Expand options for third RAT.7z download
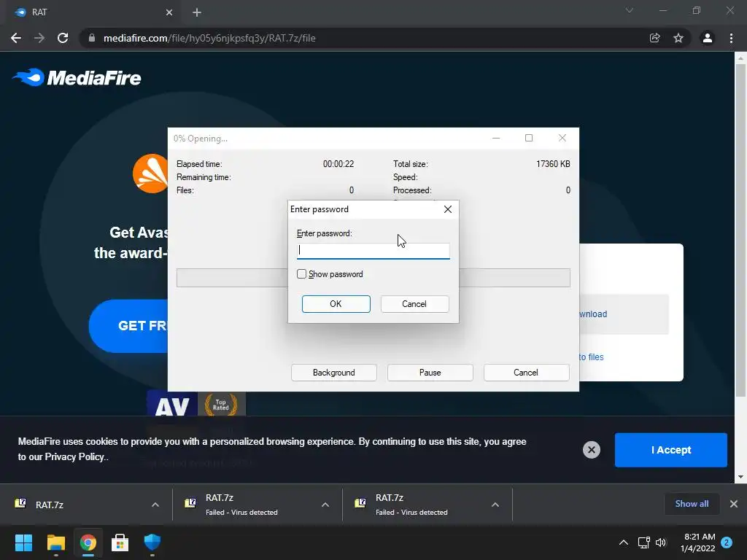The width and height of the screenshot is (747, 560). (495, 505)
